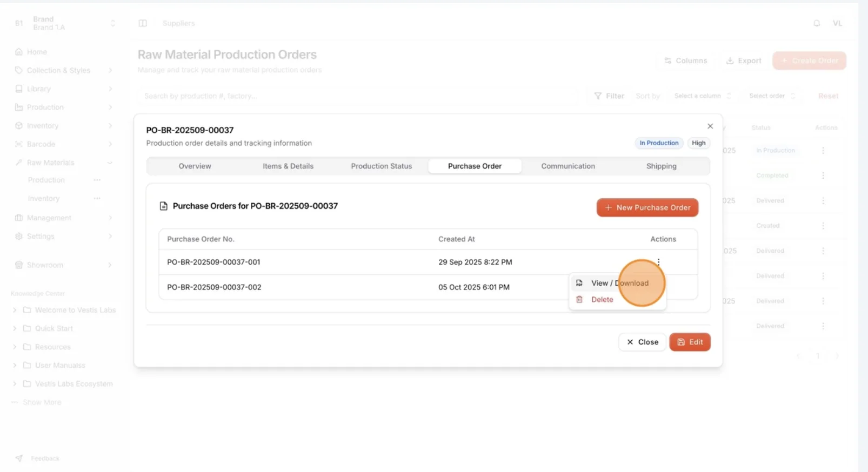The image size is (868, 472).
Task: Open the Columns button
Action: 685,60
